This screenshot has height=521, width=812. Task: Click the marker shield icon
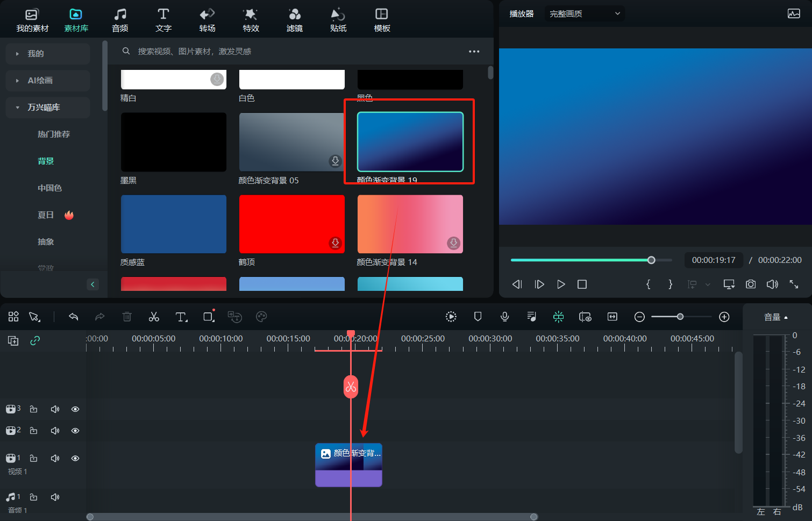(x=478, y=317)
